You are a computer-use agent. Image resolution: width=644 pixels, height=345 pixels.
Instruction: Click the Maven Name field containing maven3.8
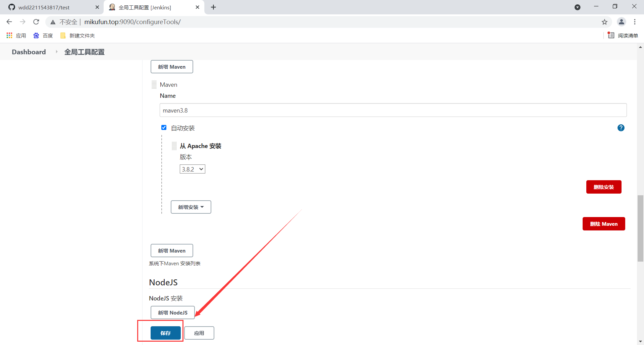tap(393, 110)
